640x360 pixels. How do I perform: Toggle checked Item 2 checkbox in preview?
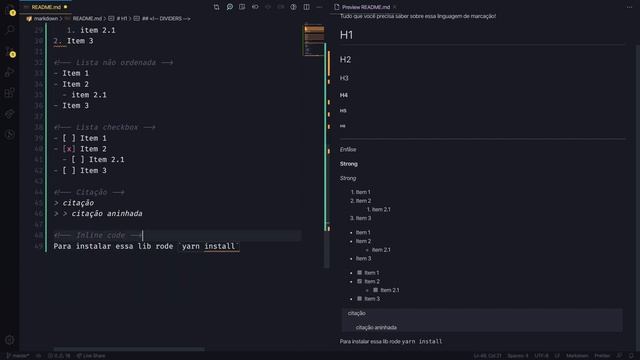pos(360,281)
